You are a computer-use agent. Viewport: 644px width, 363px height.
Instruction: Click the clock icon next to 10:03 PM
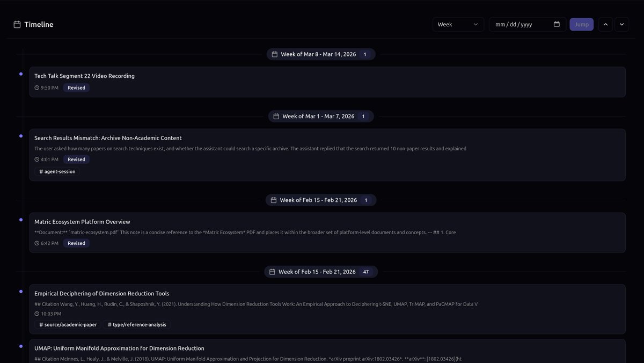pos(37,314)
